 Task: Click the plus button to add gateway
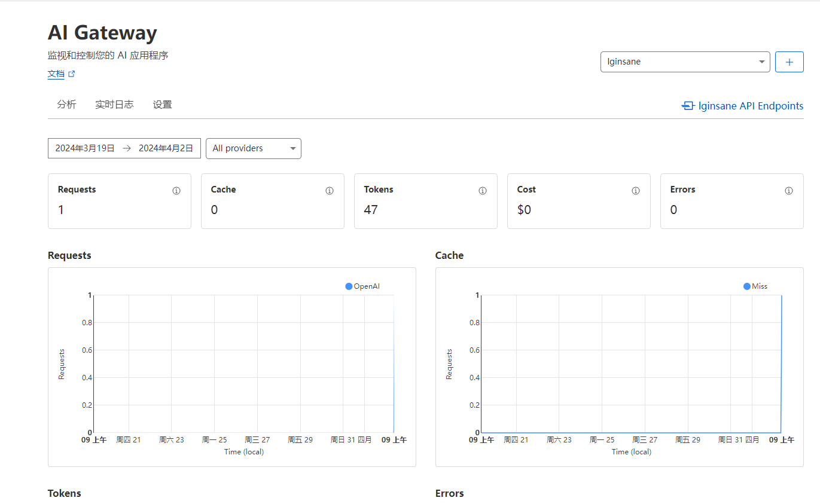pyautogui.click(x=789, y=62)
